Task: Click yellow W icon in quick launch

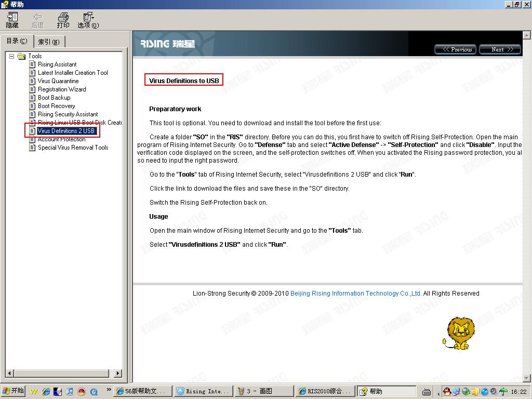Action: (34, 392)
